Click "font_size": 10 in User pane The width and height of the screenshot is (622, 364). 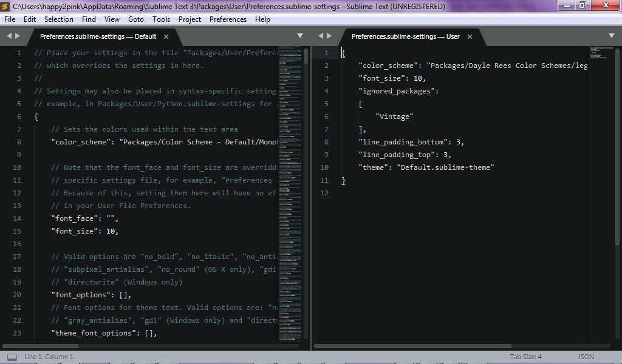pos(392,78)
